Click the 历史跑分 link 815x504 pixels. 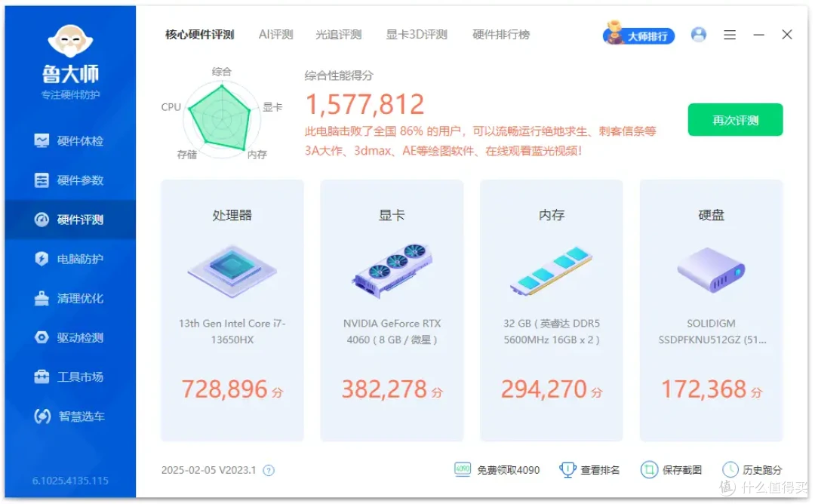(762, 470)
